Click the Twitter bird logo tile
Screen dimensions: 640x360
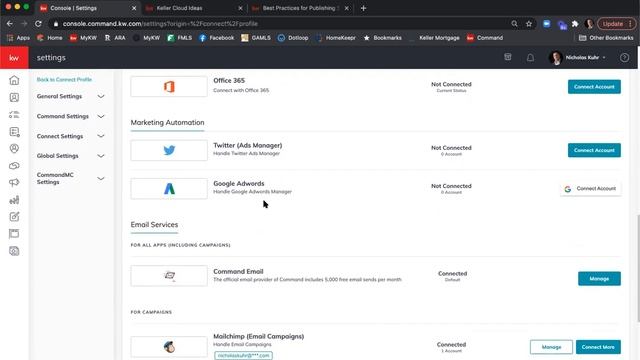(x=169, y=150)
